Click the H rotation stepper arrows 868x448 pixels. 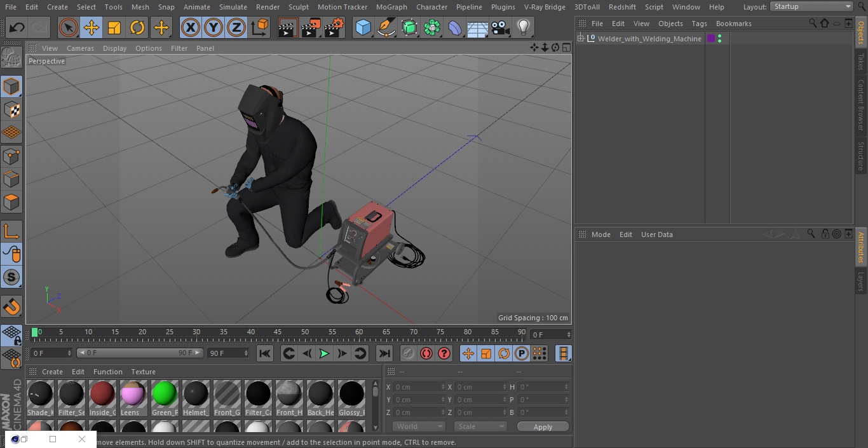click(567, 386)
